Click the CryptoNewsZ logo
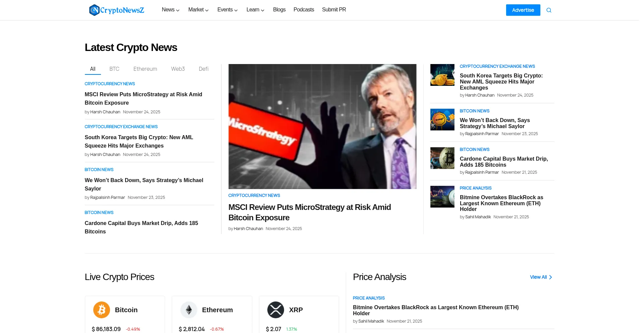644x333 pixels. point(116,10)
